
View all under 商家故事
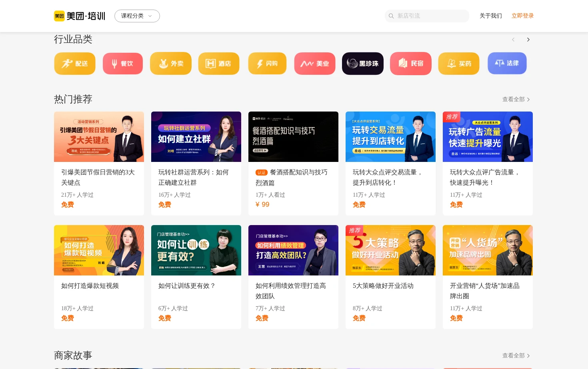click(x=516, y=356)
